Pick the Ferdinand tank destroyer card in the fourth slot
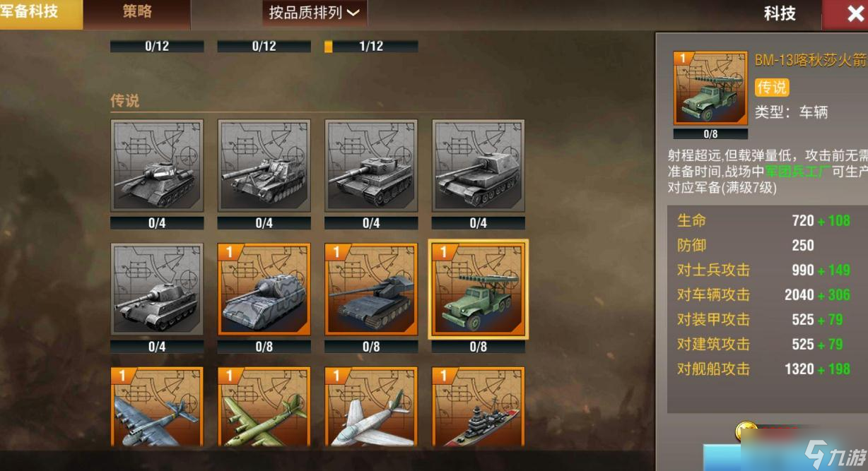The width and height of the screenshot is (868, 471). click(x=479, y=166)
